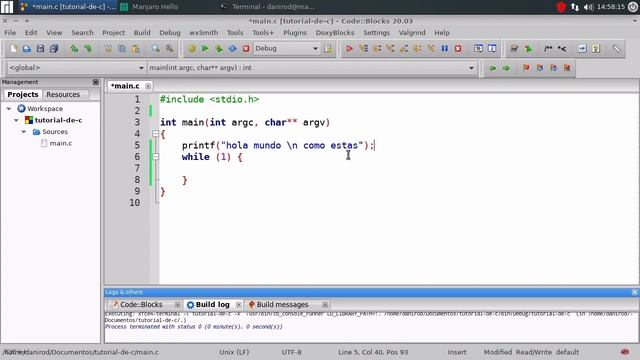Pause debugger with blue pause icon
This screenshot has width=640, height=360.
pyautogui.click(x=444, y=49)
